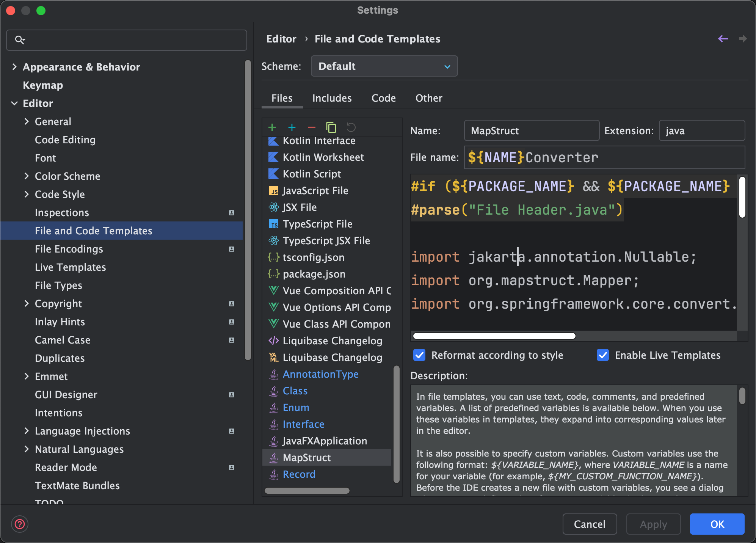Select the Kotlin Script template
The image size is (756, 543).
click(x=312, y=174)
